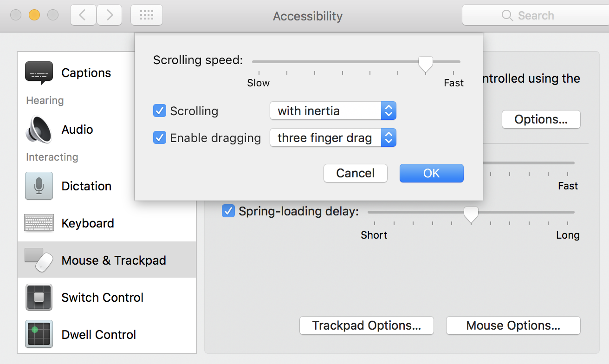Open the "with inertia" scrolling dropdown
This screenshot has width=609, height=364.
(x=333, y=111)
